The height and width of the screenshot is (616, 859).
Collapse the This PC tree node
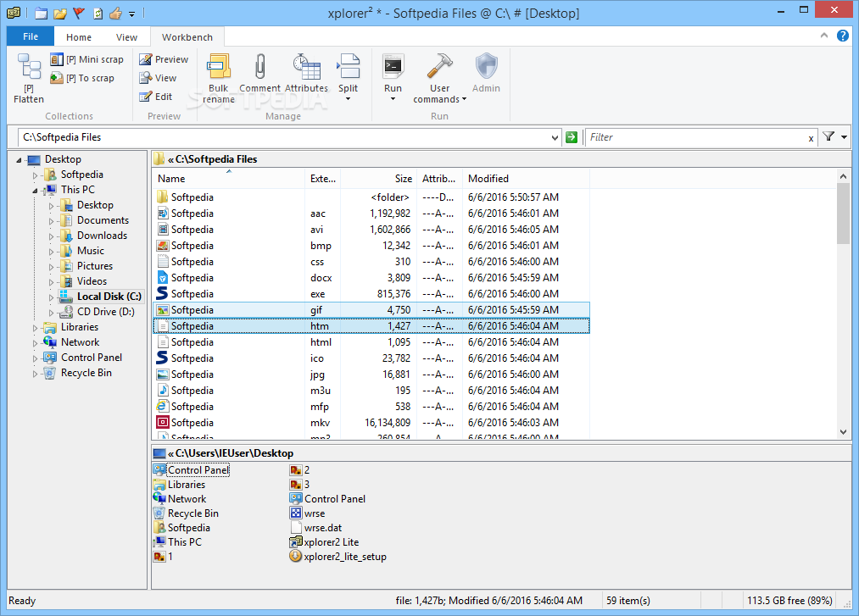35,191
